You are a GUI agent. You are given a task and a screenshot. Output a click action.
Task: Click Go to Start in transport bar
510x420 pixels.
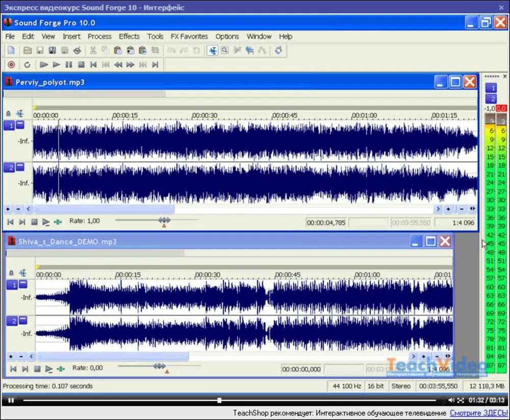tap(93, 64)
